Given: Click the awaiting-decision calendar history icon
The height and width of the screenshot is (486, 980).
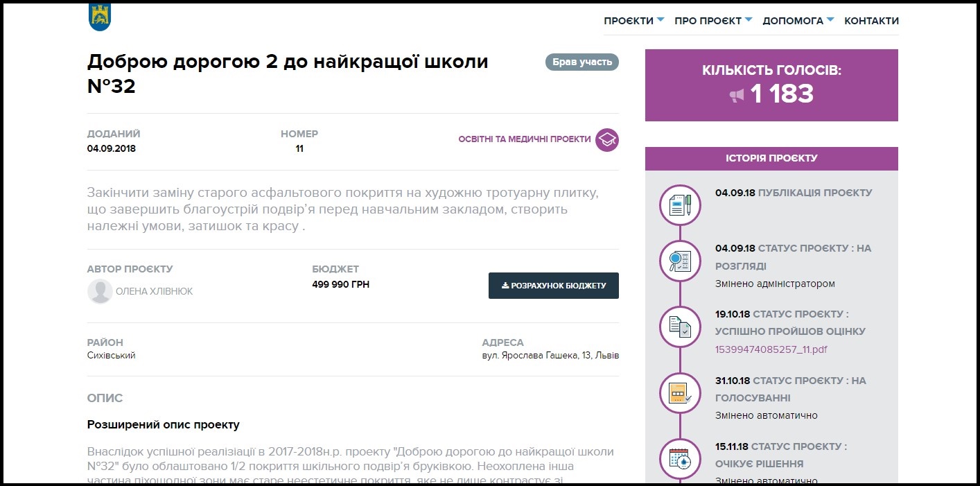Looking at the screenshot, I should [680, 458].
